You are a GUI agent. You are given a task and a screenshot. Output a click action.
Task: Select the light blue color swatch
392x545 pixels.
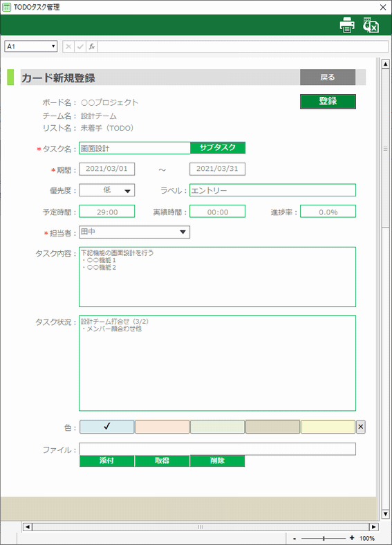point(106,427)
